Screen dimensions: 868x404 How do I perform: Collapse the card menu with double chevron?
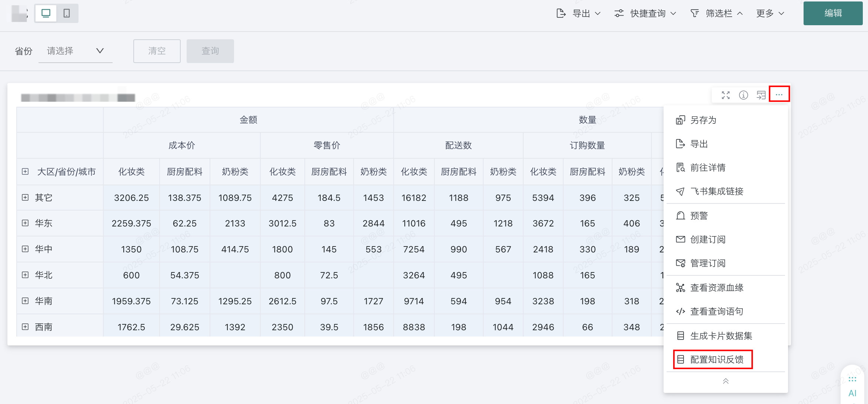point(726,381)
